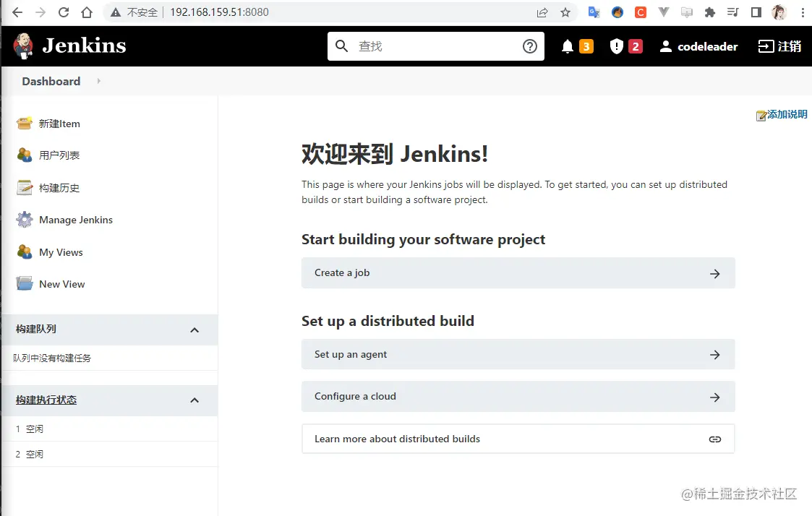Open the search help question-mark icon
This screenshot has height=516, width=812.
click(530, 46)
